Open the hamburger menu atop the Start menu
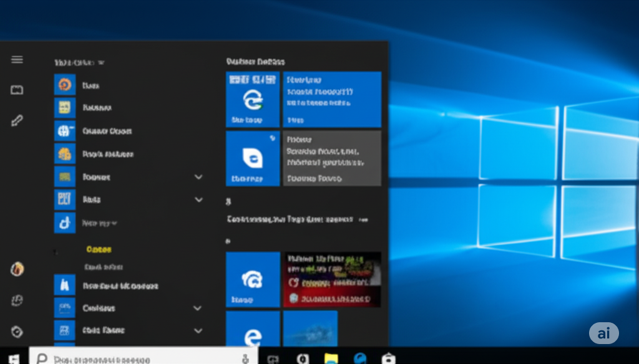 coord(17,60)
